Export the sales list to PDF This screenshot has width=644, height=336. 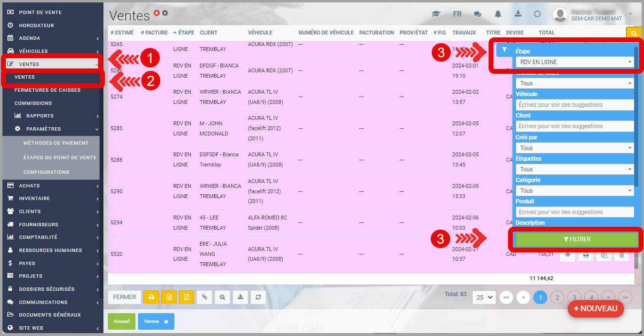tap(186, 297)
